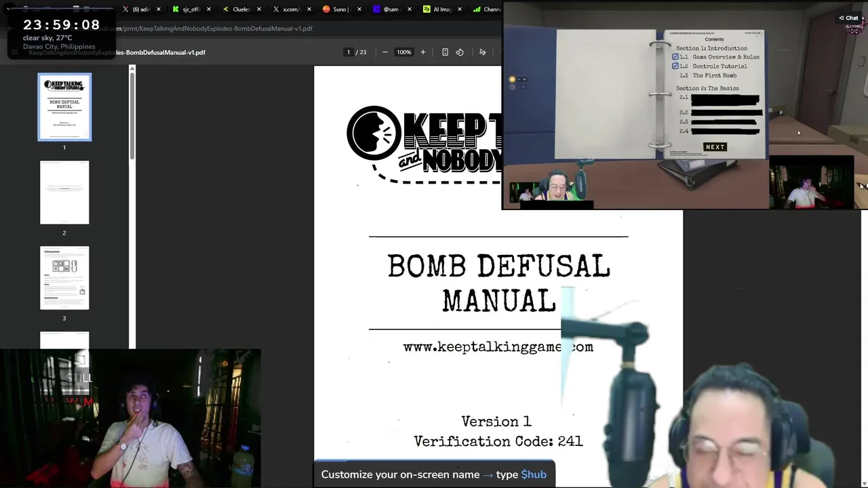Close the AI Imag tab
The image size is (868, 488).
(x=460, y=9)
